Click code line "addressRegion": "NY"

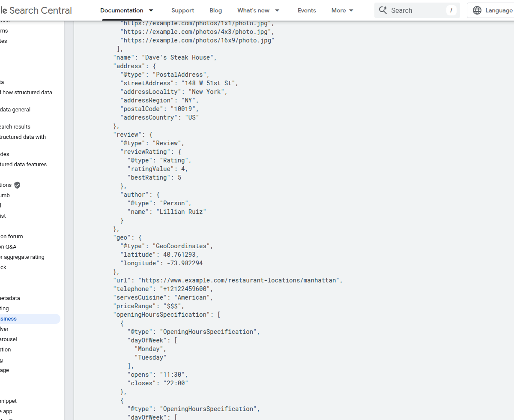tap(159, 100)
